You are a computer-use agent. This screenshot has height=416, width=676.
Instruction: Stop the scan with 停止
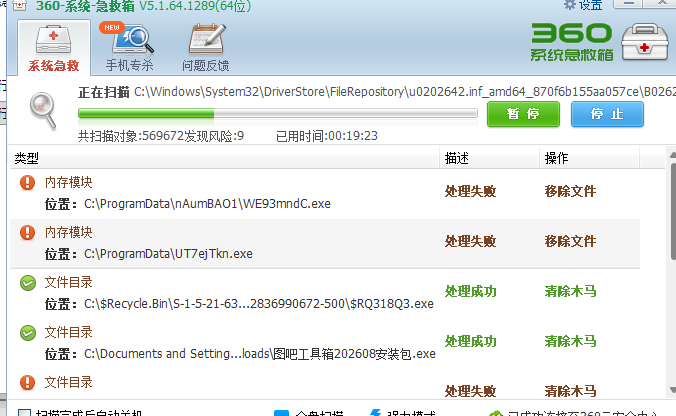pos(607,114)
